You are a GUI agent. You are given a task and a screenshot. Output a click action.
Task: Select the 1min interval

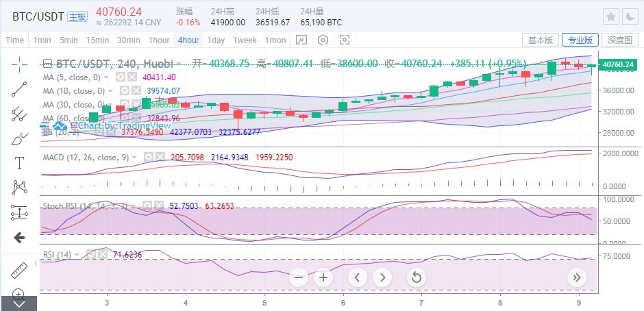pos(42,40)
